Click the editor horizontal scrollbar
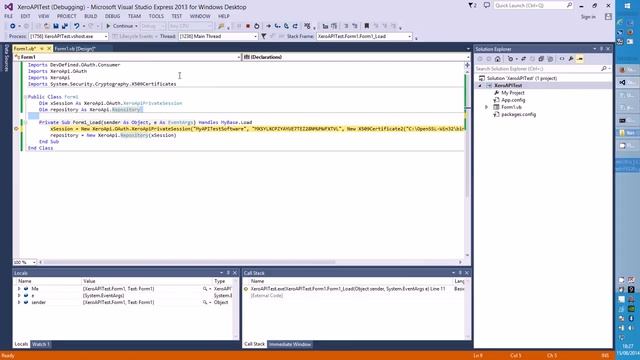640x360 pixels. 189,262
